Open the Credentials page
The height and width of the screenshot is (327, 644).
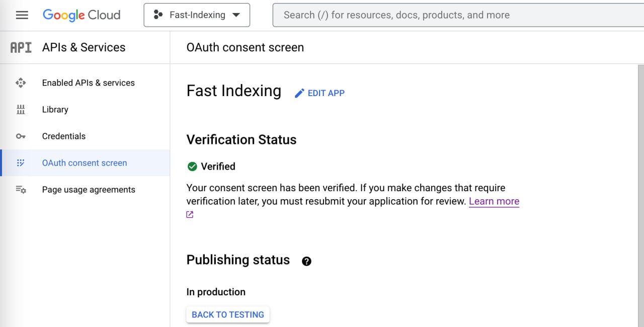point(64,136)
